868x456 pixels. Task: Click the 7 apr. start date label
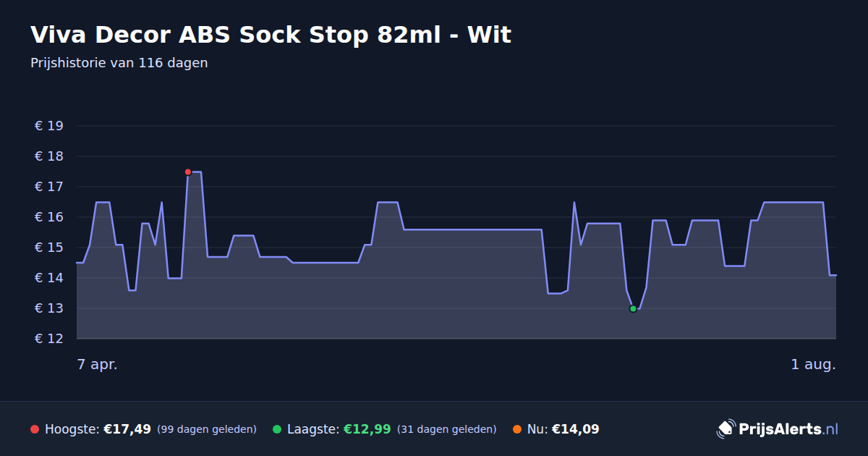click(98, 365)
